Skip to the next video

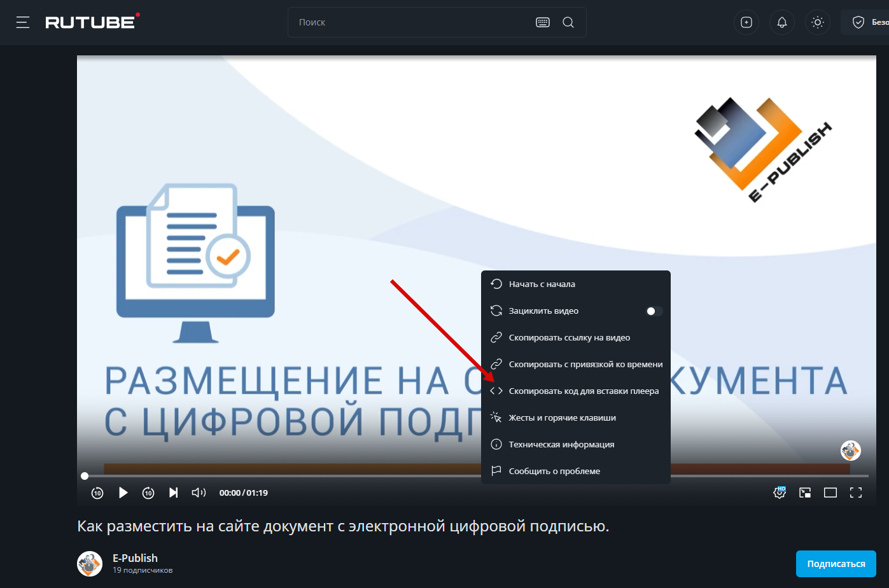click(173, 493)
